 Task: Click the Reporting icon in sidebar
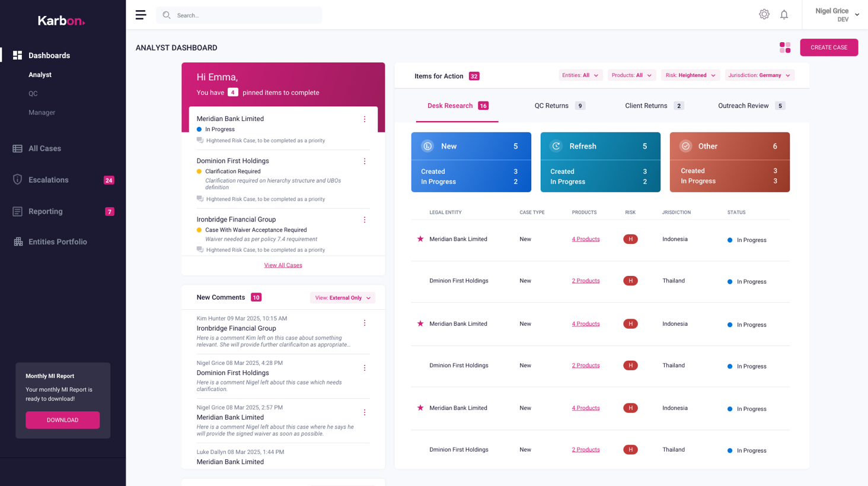point(18,211)
